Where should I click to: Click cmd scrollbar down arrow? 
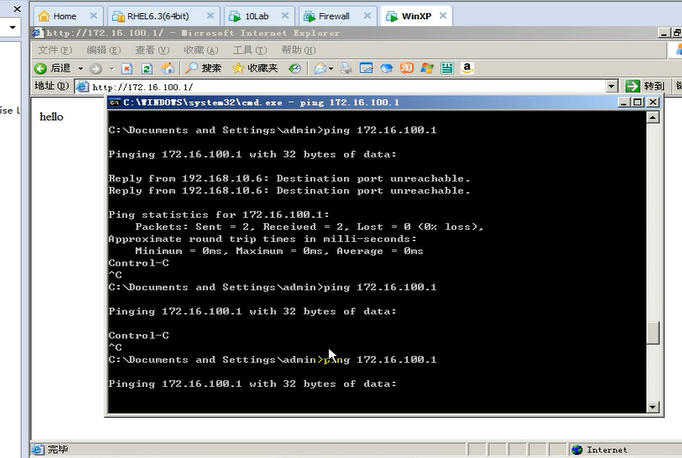click(653, 407)
